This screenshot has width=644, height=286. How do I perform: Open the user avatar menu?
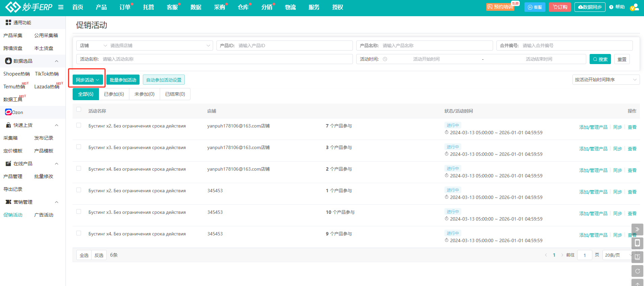click(634, 7)
